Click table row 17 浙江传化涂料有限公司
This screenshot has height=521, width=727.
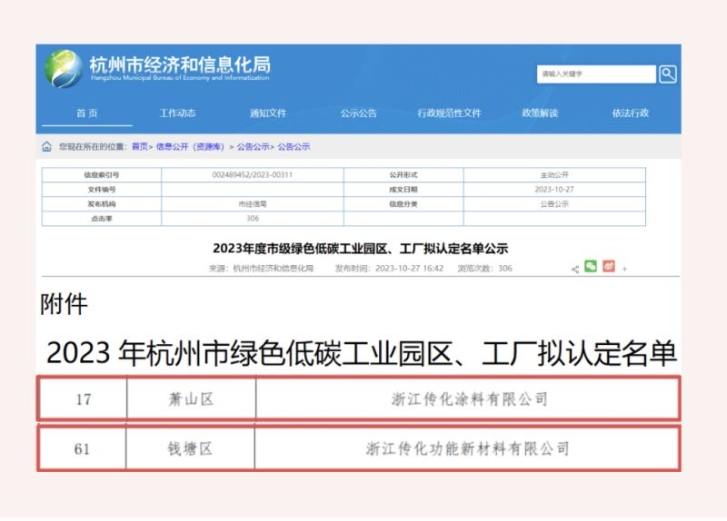469,399
